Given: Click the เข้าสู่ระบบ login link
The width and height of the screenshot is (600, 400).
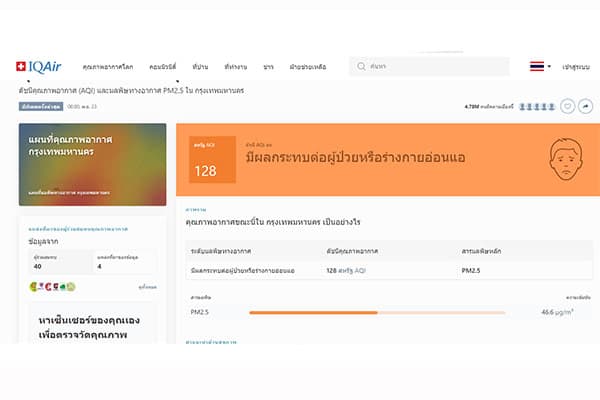Looking at the screenshot, I should click(x=578, y=67).
